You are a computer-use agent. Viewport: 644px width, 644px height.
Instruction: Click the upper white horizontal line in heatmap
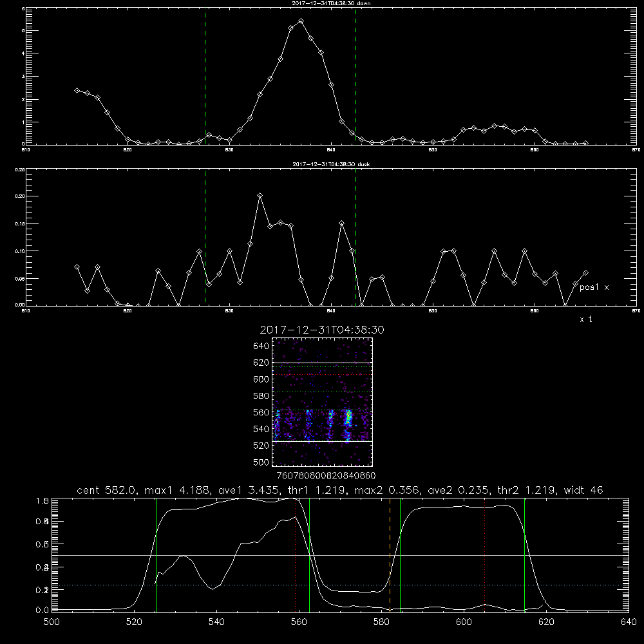tap(322, 363)
